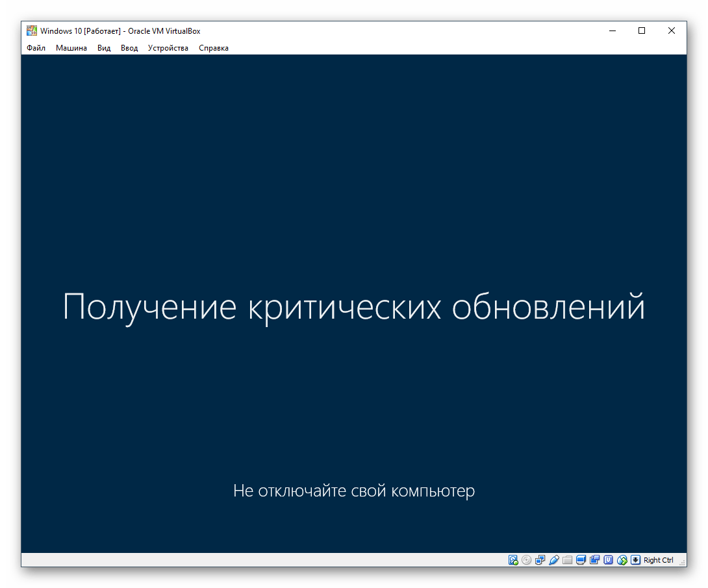Open the Вид menu

coord(104,48)
